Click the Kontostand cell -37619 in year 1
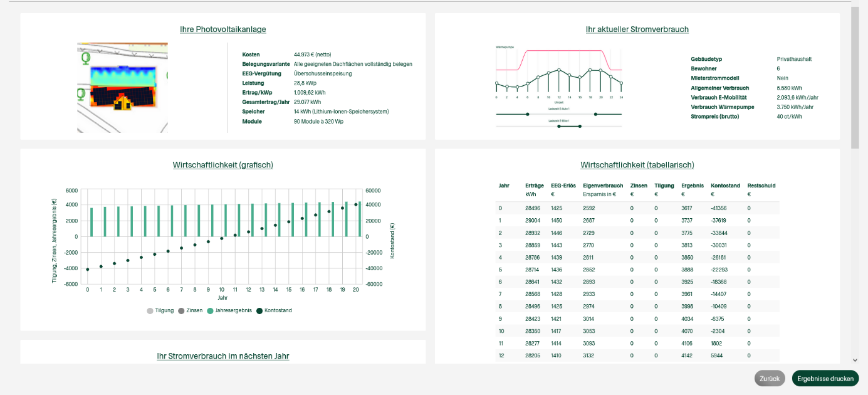 click(x=718, y=220)
